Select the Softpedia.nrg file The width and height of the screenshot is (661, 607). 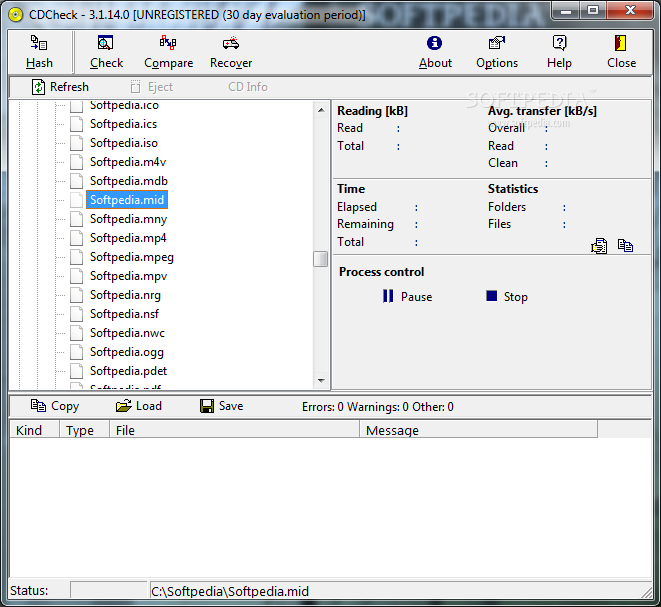125,295
